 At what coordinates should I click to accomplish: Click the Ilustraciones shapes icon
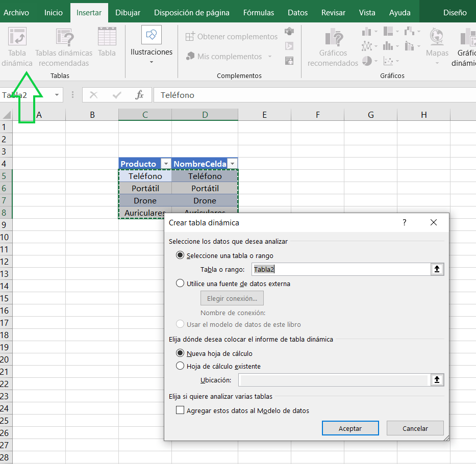pyautogui.click(x=151, y=35)
